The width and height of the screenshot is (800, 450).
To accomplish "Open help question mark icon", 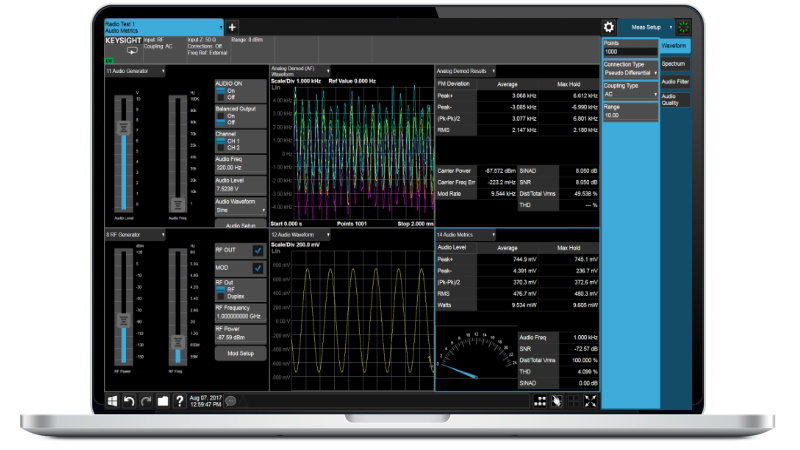I will [x=179, y=401].
